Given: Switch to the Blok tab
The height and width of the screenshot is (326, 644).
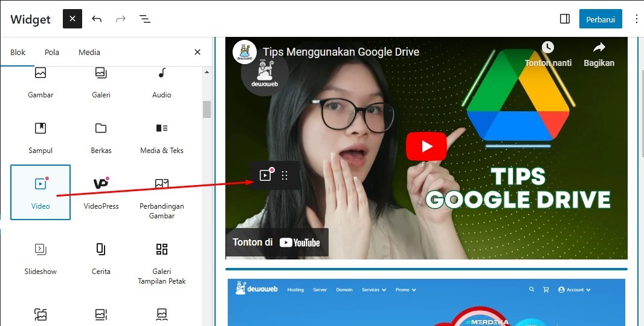Looking at the screenshot, I should [18, 52].
